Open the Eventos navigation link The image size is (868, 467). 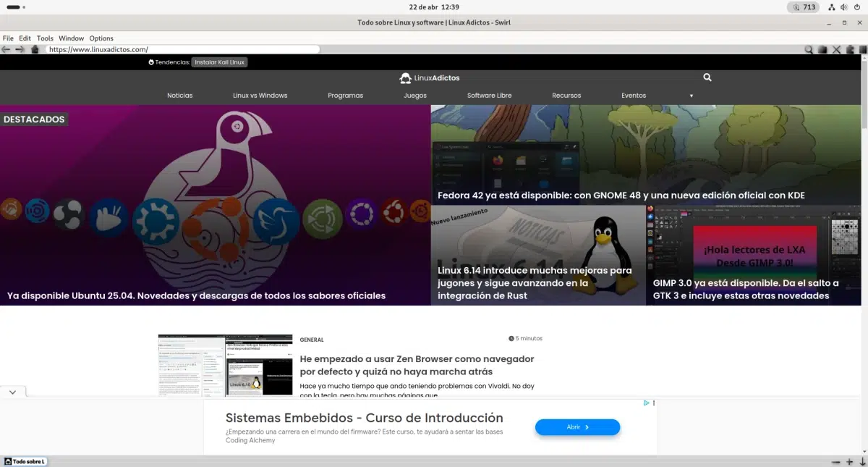[634, 96]
